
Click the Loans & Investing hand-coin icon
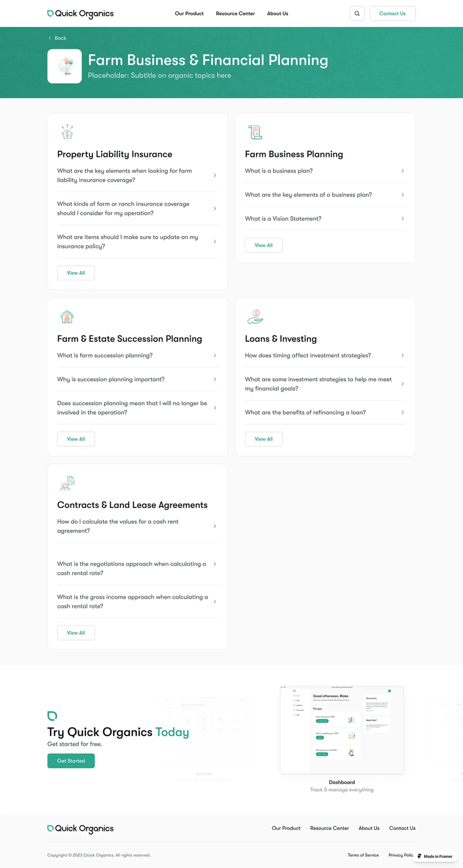point(255,317)
